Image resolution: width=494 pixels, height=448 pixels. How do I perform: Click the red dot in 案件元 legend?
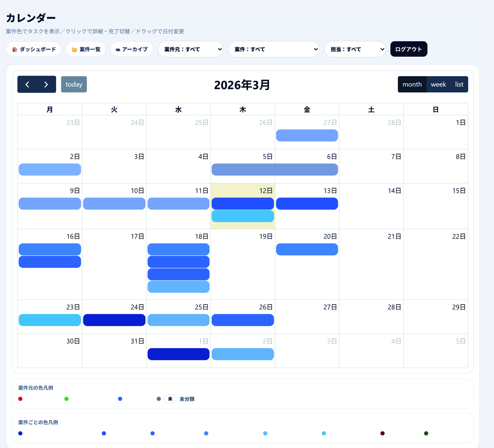[20, 399]
